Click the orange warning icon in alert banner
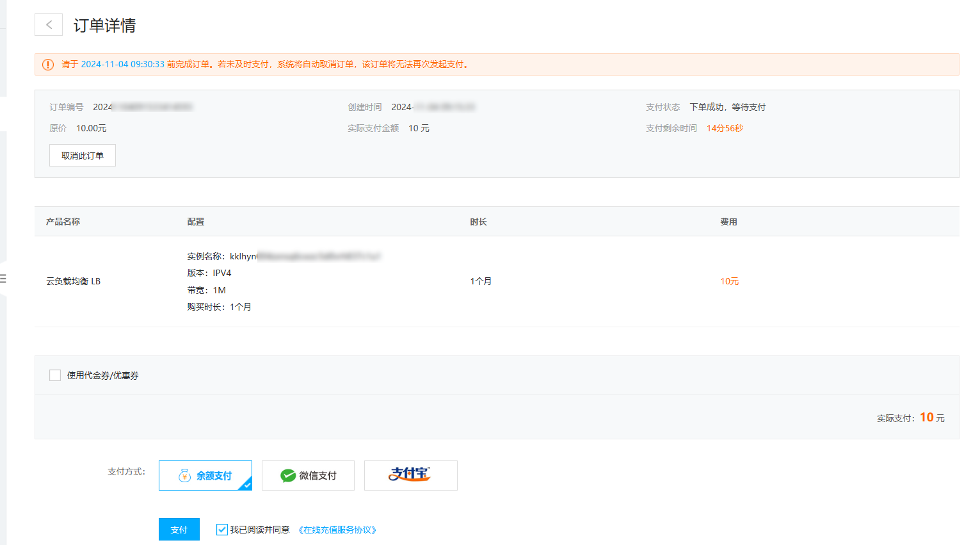The height and width of the screenshot is (545, 980). [48, 65]
